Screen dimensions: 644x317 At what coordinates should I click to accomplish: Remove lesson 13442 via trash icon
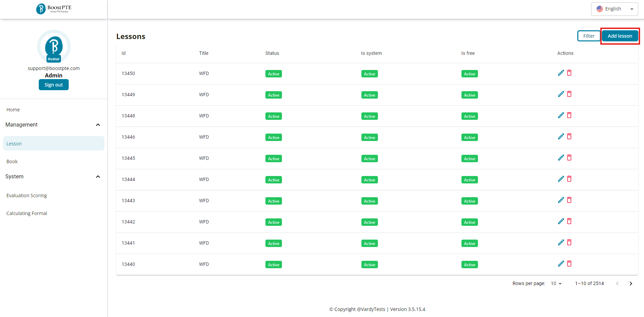click(x=569, y=221)
